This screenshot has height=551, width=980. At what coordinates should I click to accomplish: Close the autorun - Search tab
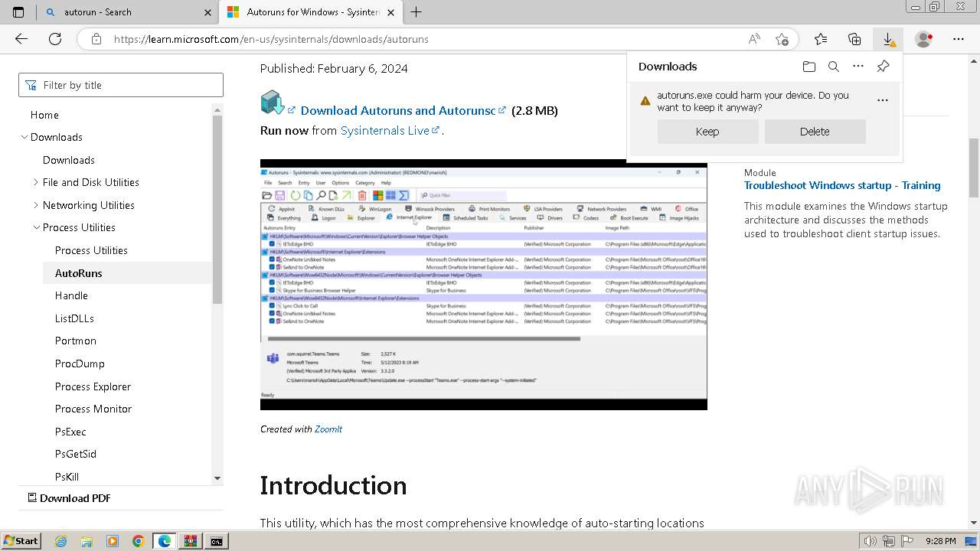(x=207, y=12)
